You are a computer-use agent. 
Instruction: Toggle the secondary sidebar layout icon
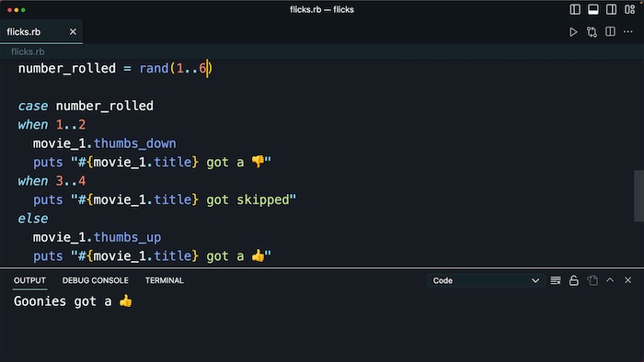tap(611, 9)
